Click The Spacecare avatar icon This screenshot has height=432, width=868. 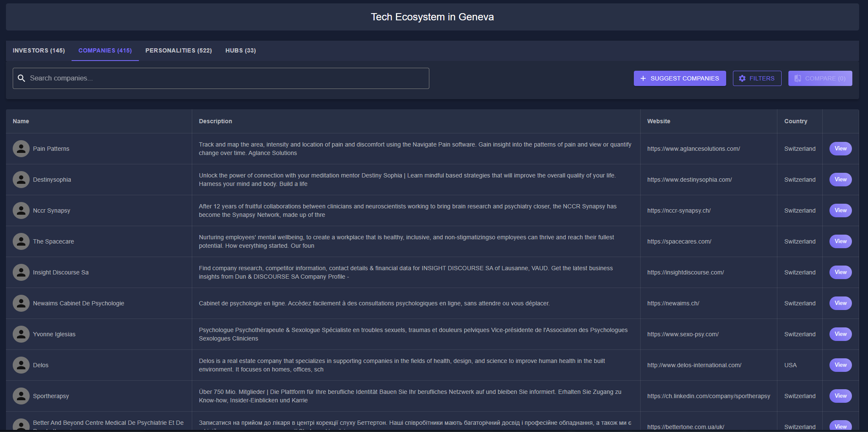point(21,241)
